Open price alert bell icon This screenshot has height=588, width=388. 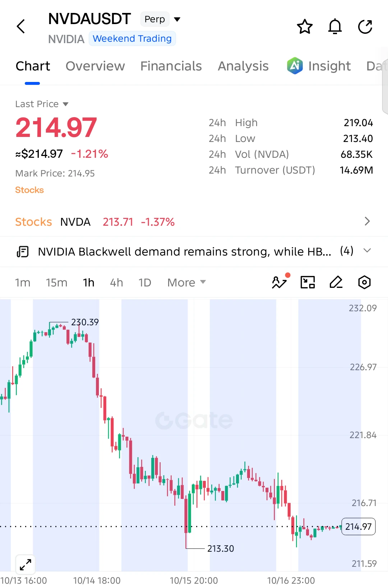335,27
